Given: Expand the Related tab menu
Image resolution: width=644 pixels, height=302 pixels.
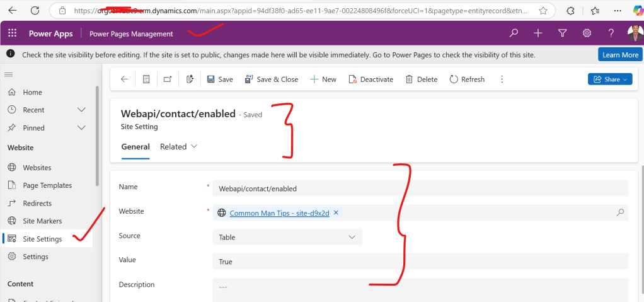Looking at the screenshot, I should (178, 147).
